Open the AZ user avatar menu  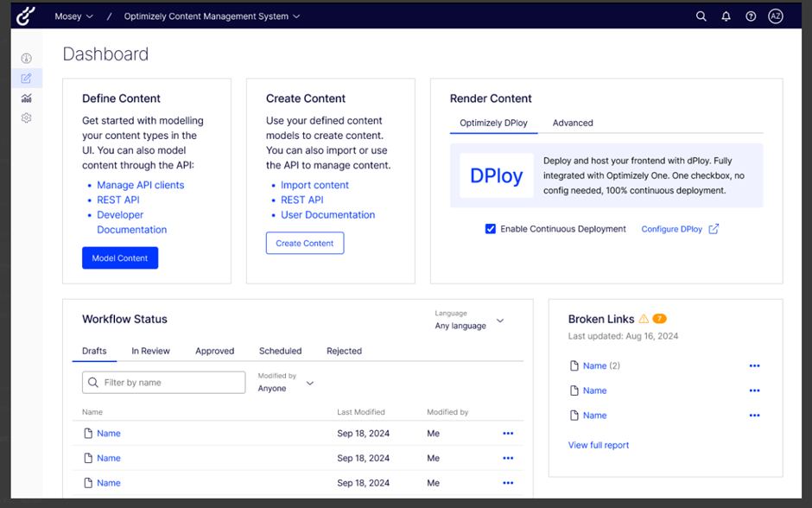point(775,16)
